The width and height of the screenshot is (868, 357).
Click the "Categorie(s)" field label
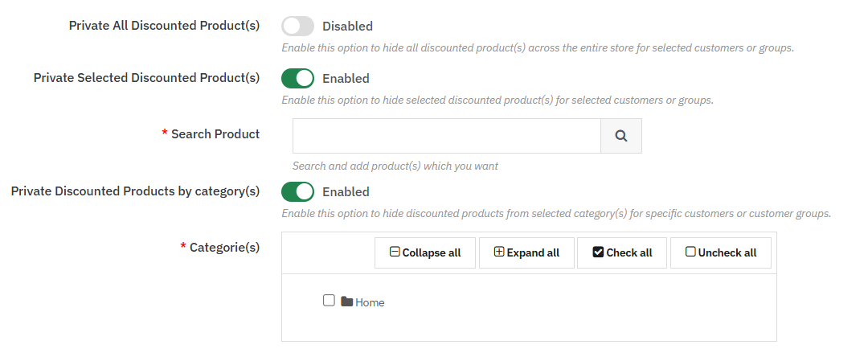[224, 247]
